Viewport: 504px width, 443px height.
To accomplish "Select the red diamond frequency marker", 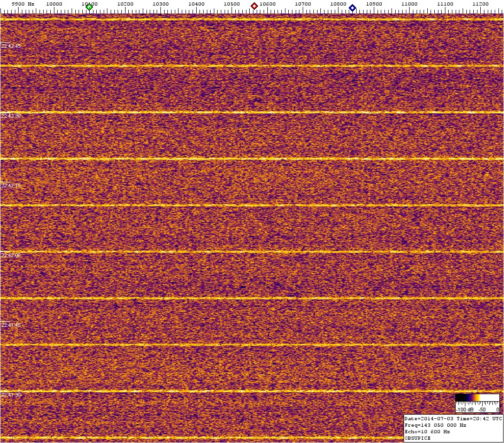I will 254,6.
